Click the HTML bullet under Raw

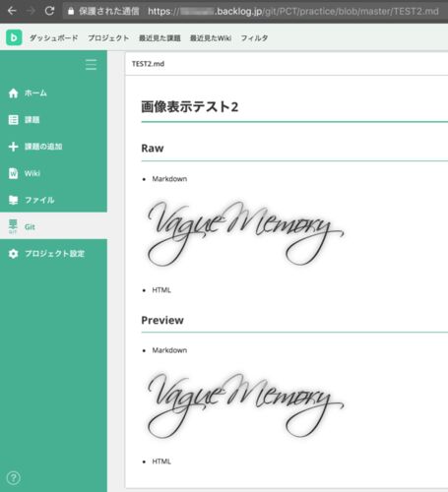161,290
